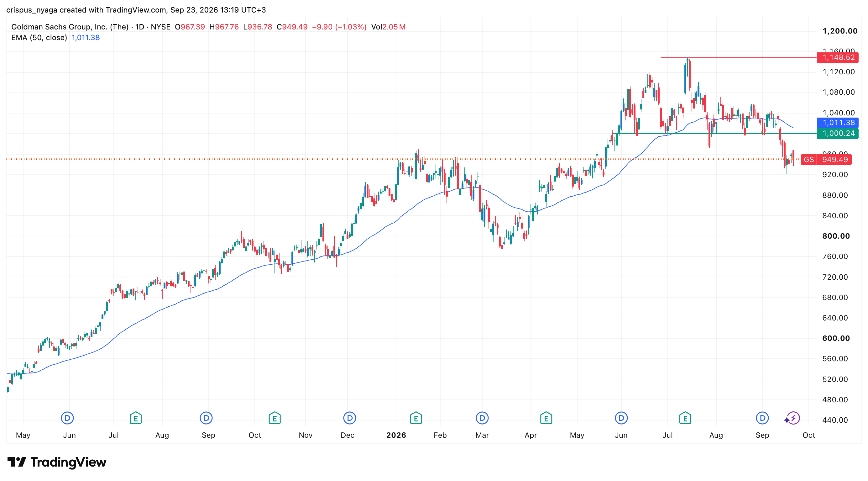
Task: Click the earnings marker near Apr 2026
Action: [x=546, y=418]
